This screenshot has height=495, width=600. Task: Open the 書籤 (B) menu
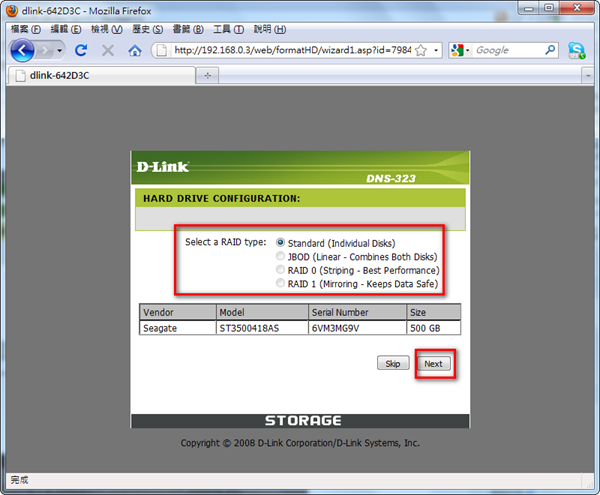point(188,29)
